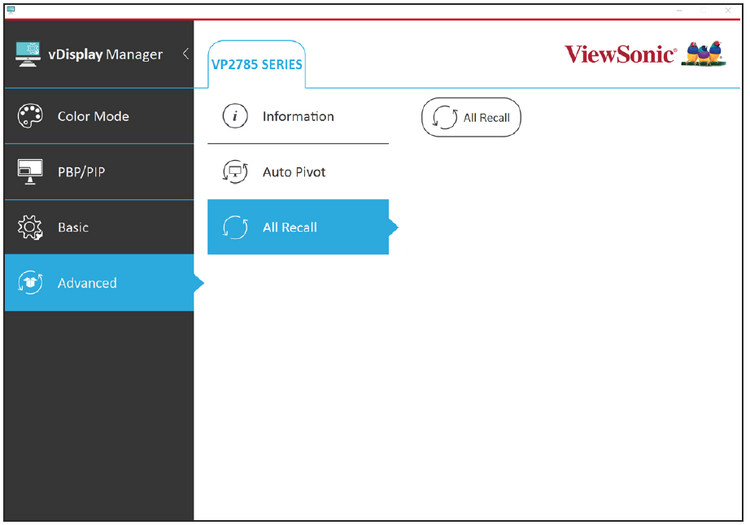Select the Auto Pivot option
The width and height of the screenshot is (750, 525).
pyautogui.click(x=298, y=172)
